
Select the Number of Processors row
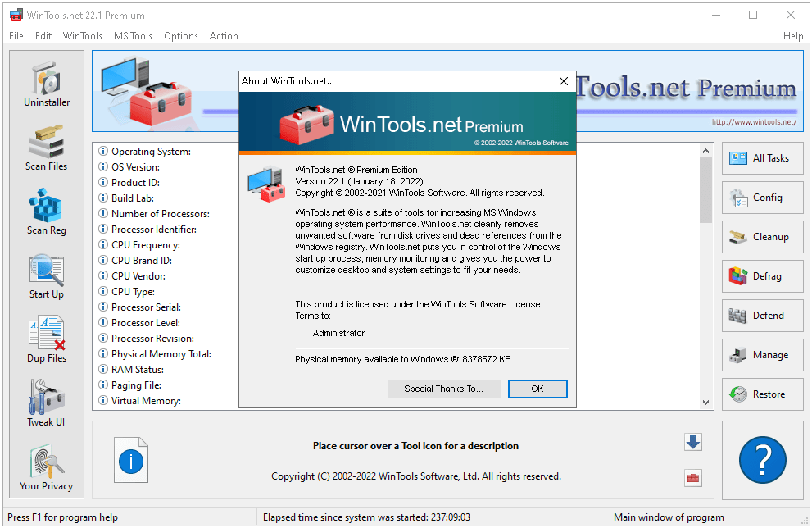154,213
